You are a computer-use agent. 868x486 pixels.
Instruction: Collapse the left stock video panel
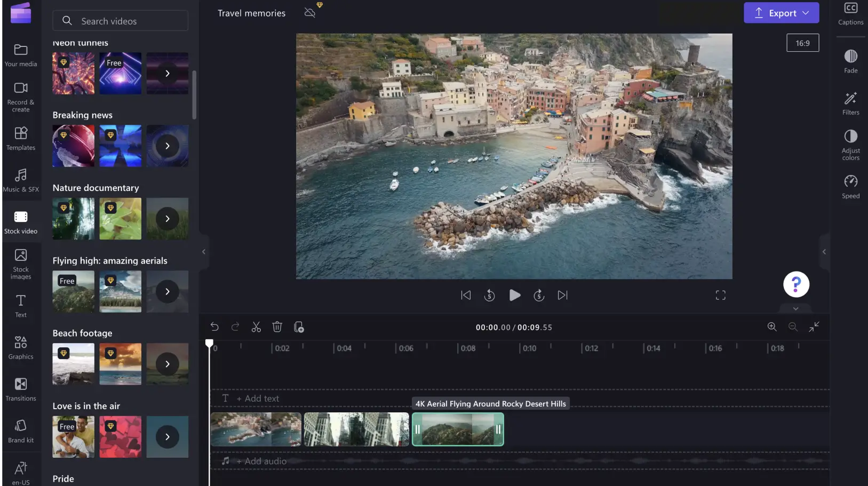[203, 252]
